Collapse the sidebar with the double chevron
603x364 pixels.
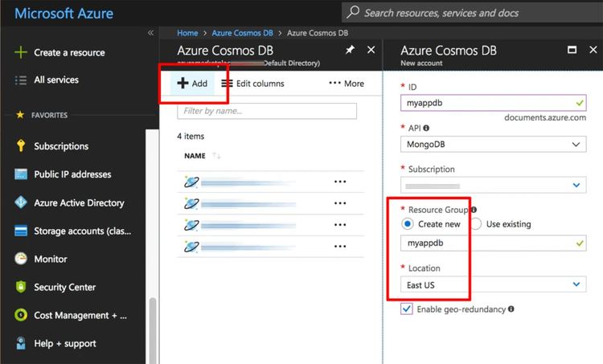150,33
